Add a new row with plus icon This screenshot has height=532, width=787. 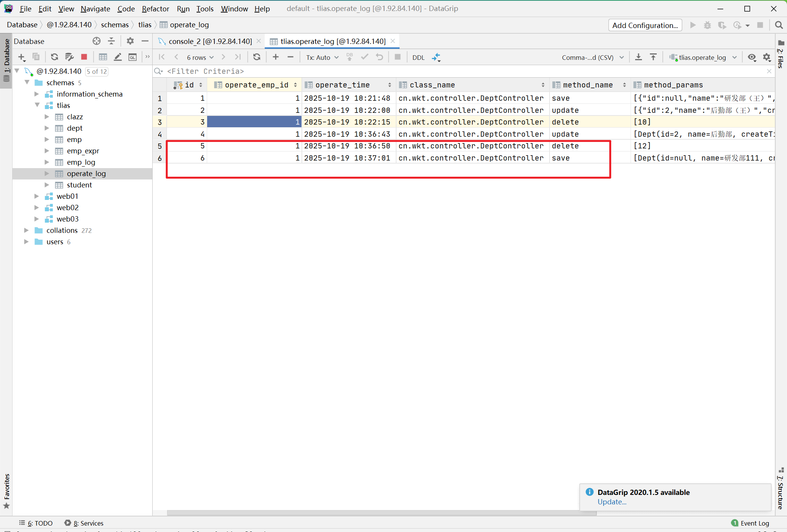pos(276,57)
